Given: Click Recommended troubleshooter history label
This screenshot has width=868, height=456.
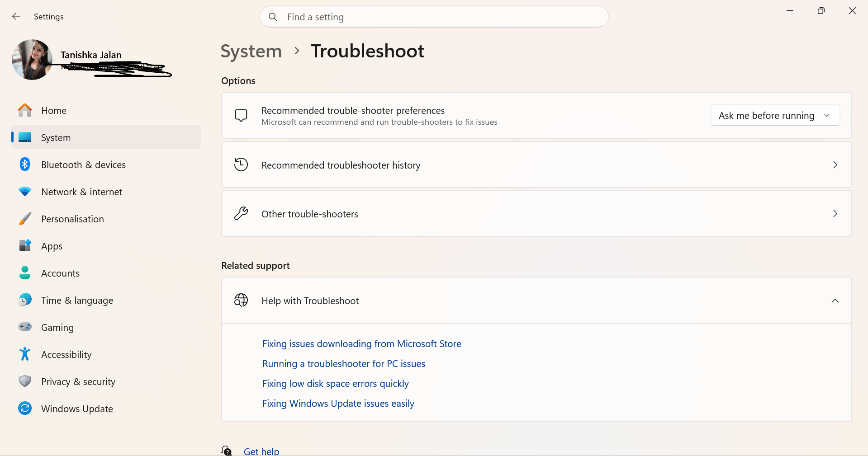Looking at the screenshot, I should pos(341,165).
